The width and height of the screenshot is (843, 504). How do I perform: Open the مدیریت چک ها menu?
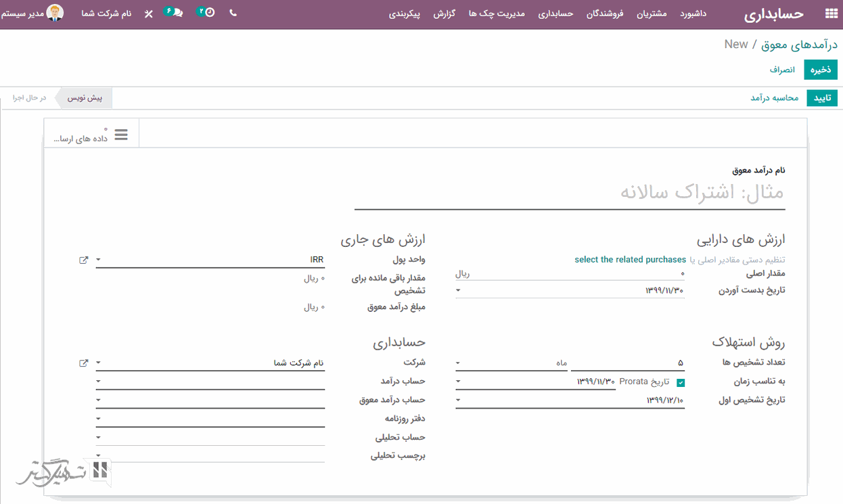click(x=497, y=13)
